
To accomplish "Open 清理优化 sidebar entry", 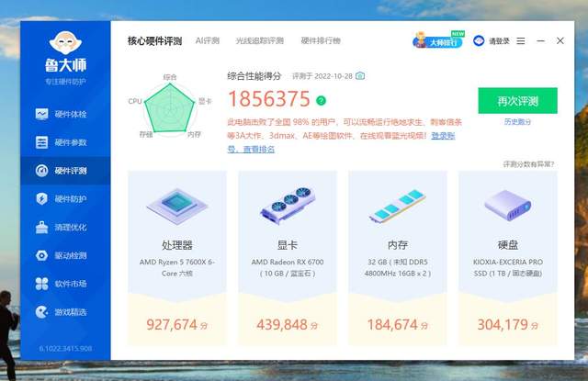I will pos(65,228).
